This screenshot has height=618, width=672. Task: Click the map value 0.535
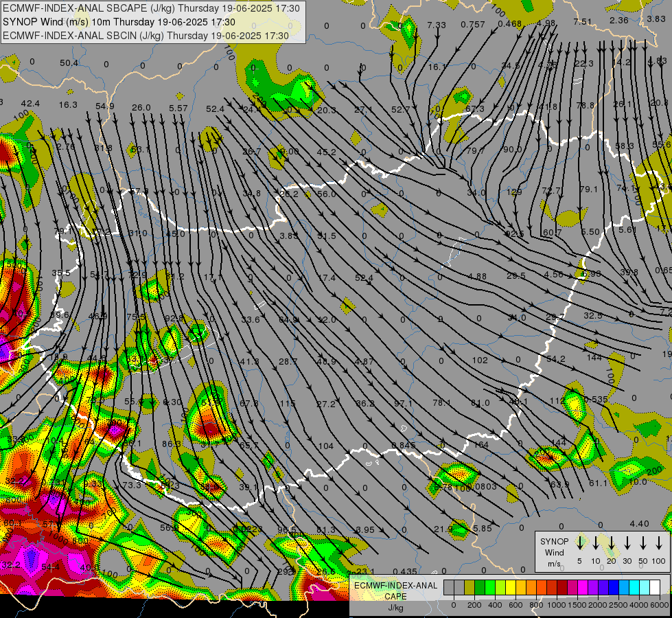(x=595, y=400)
